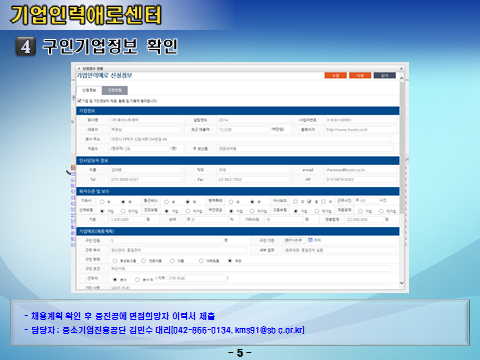Close the popup with the title bar X

pos(401,69)
